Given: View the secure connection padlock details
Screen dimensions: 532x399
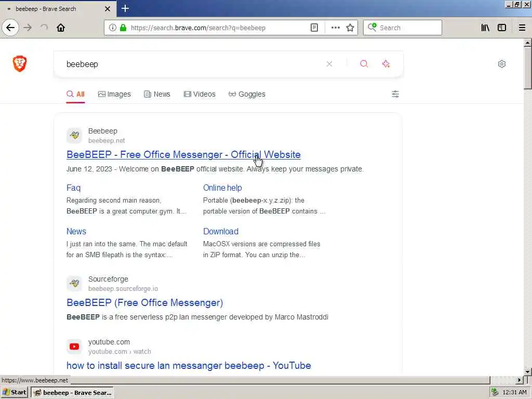Looking at the screenshot, I should point(123,28).
